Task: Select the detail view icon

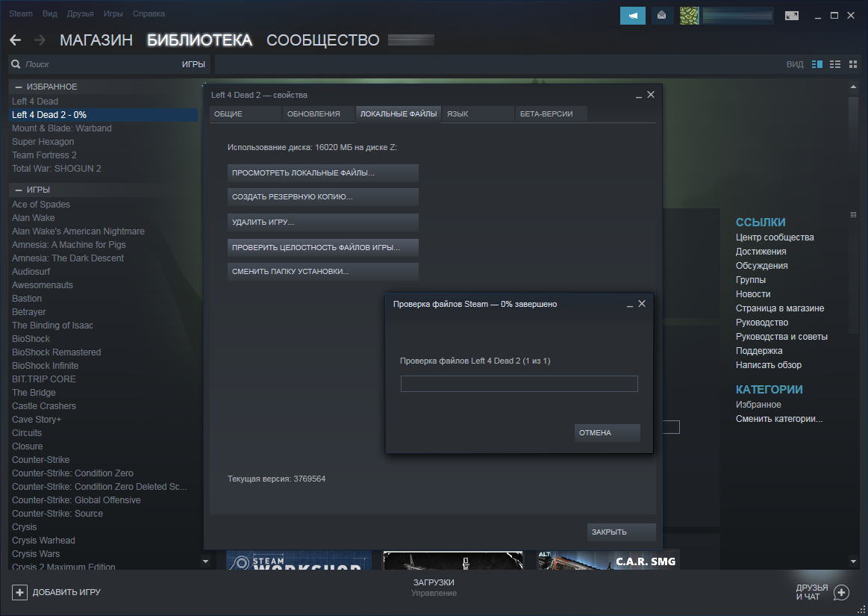Action: tap(817, 64)
